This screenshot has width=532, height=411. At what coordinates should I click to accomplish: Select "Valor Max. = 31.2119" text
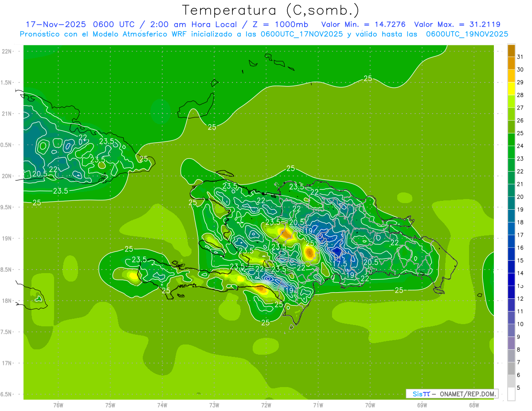pyautogui.click(x=457, y=24)
